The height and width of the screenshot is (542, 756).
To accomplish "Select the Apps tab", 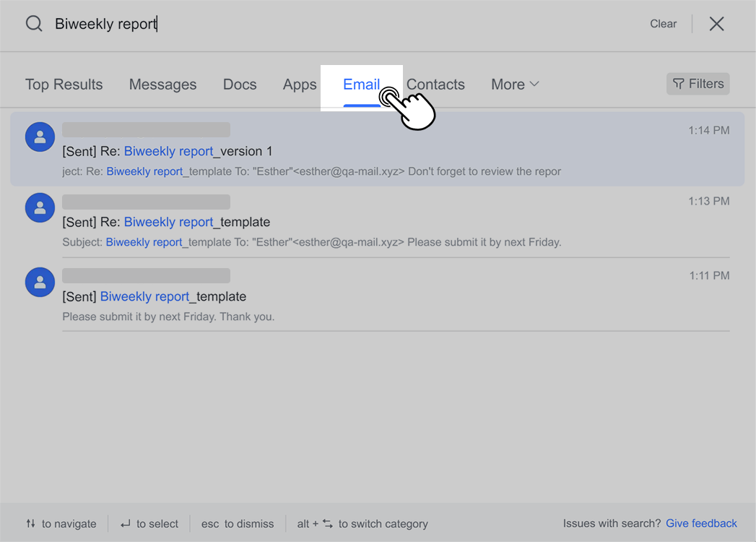I will (300, 84).
